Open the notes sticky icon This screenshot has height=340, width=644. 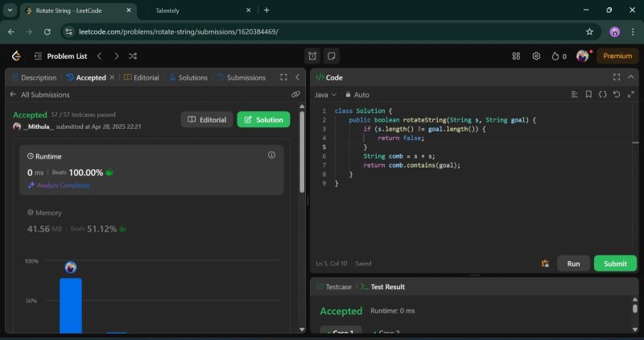(x=331, y=56)
